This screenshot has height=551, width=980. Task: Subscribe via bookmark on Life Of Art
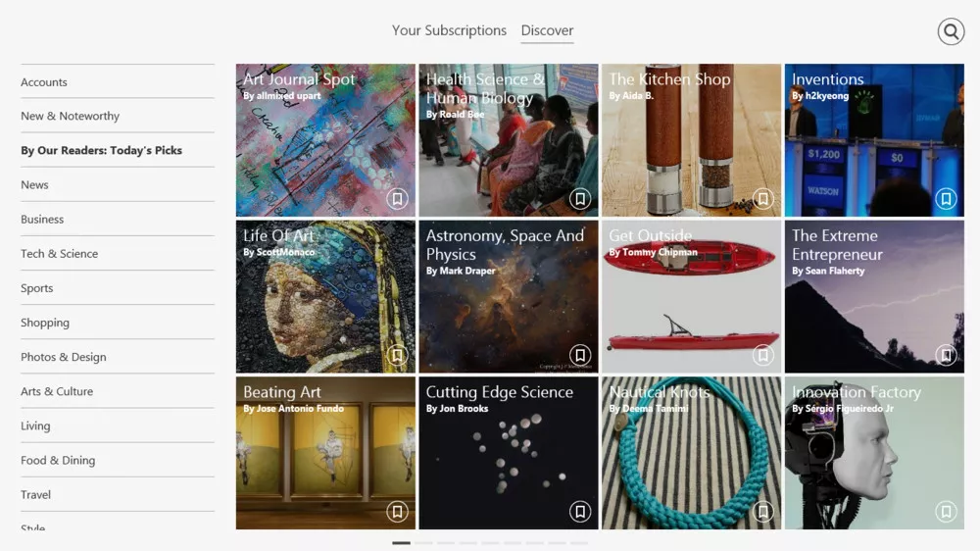[397, 355]
